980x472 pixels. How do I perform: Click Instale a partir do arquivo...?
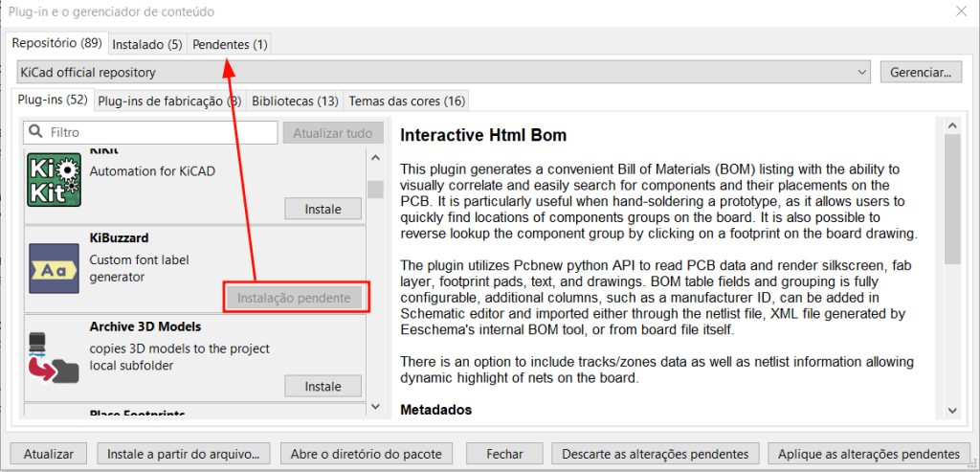184,454
